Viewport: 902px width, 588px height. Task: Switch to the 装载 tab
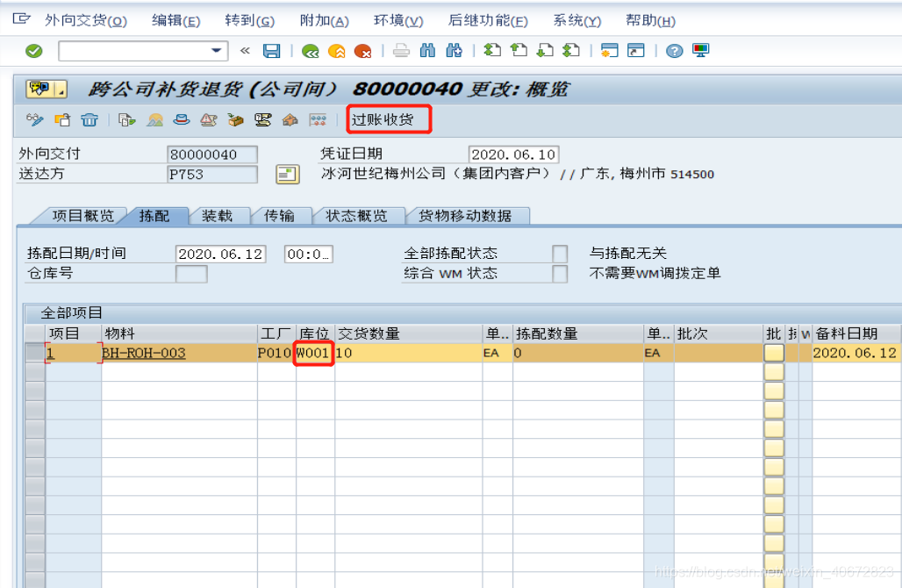coord(217,216)
